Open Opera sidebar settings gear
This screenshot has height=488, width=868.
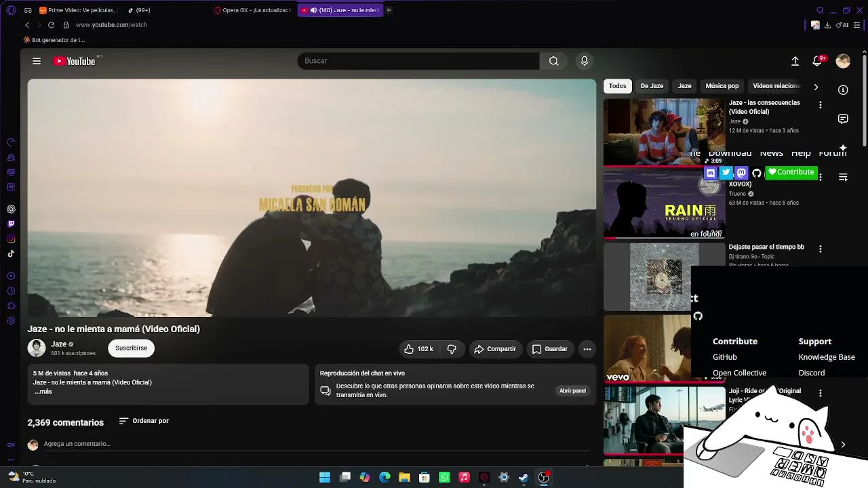click(11, 321)
